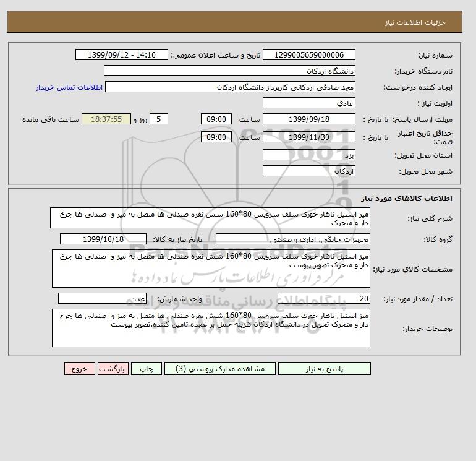Click the response deadline time 09:00 field
Viewport: 476px width, 461px height.
point(216,119)
